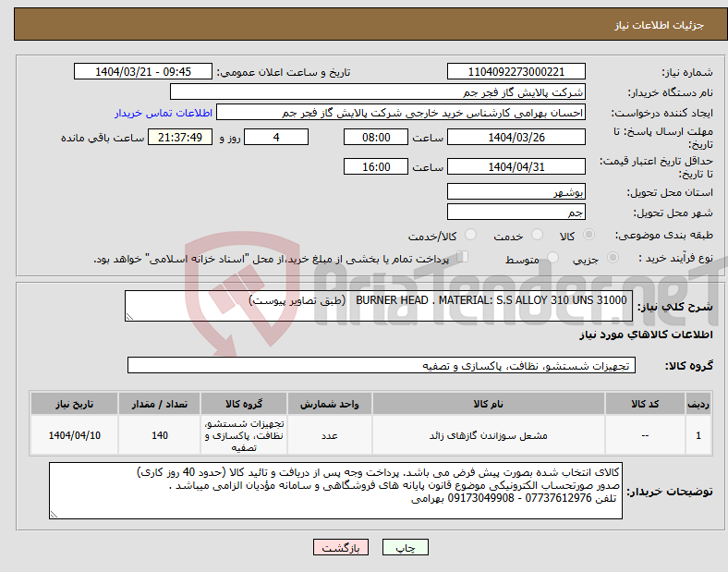Click the quantity cell 140
Image resolution: width=728 pixels, height=572 pixels.
coord(159,435)
